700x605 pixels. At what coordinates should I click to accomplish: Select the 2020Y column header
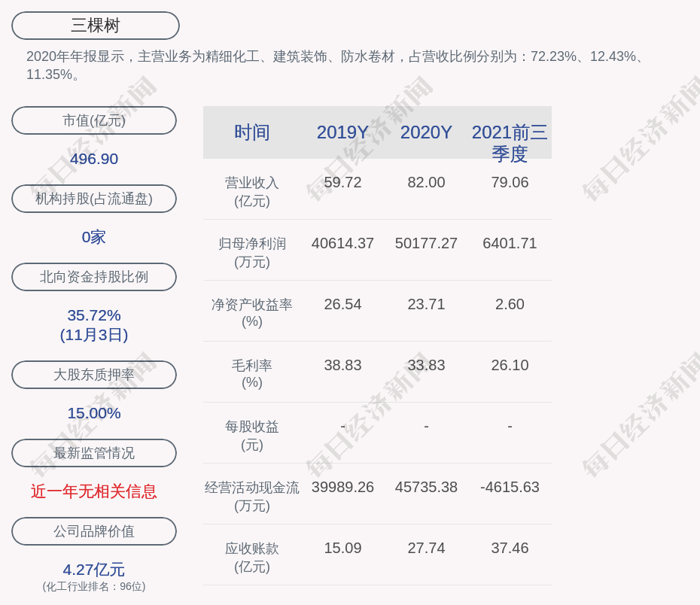(426, 132)
